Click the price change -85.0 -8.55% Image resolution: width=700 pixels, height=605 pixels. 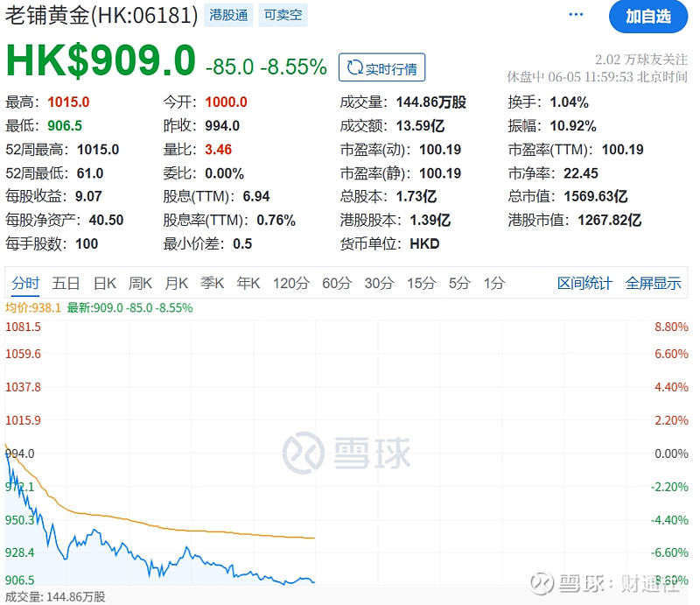tap(266, 67)
